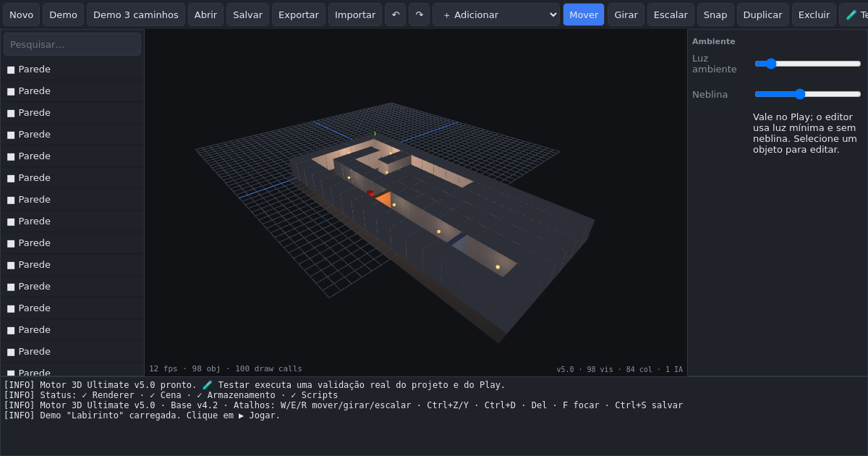Load the Demo scene button

[63, 14]
